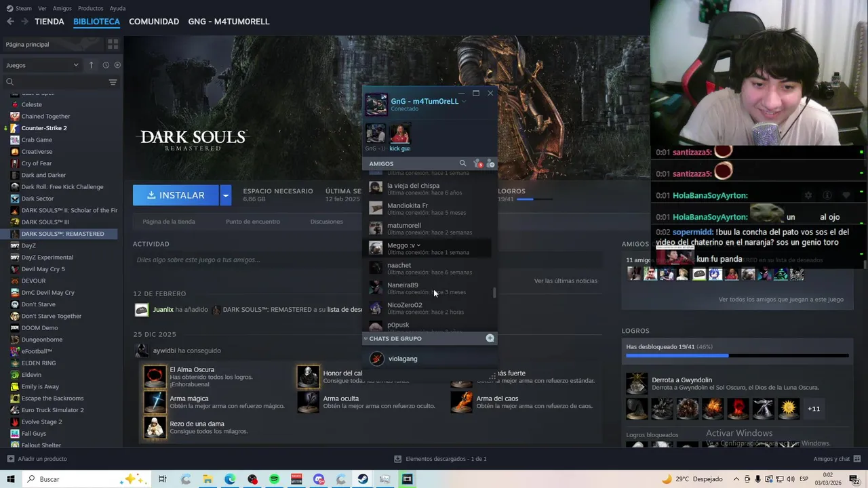Screen dimensions: 868x488
Task: Open GNG - M4TUM0RELL profile menu
Action: coord(229,22)
